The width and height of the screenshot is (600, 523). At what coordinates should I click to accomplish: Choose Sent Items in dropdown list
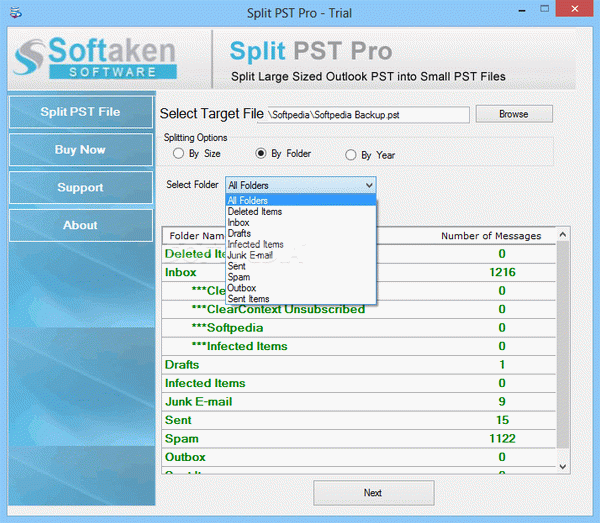301,298
